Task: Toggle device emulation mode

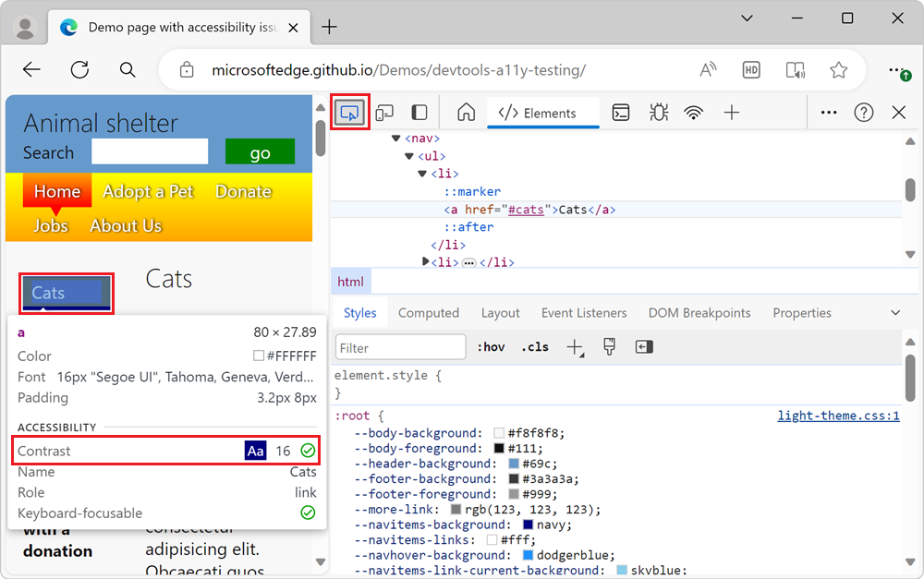Action: point(384,111)
